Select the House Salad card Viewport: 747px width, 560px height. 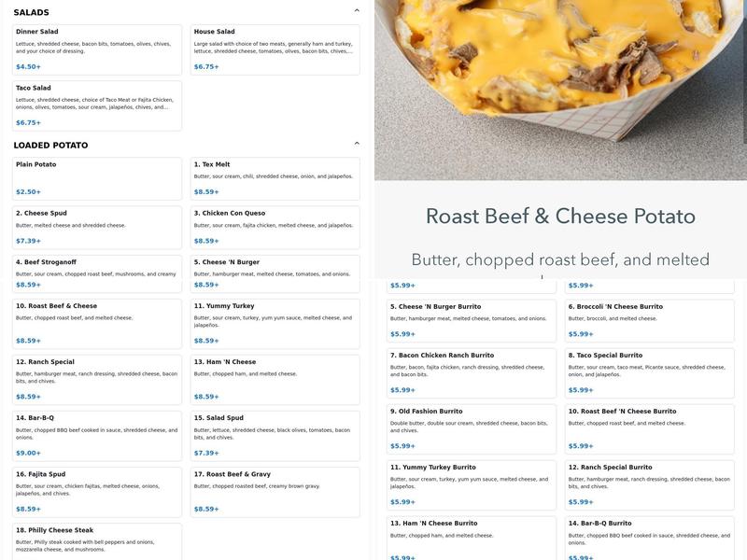coord(275,49)
